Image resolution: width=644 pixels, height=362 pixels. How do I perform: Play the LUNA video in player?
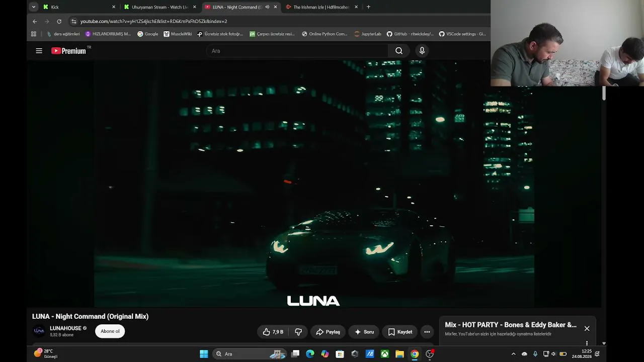click(x=314, y=184)
